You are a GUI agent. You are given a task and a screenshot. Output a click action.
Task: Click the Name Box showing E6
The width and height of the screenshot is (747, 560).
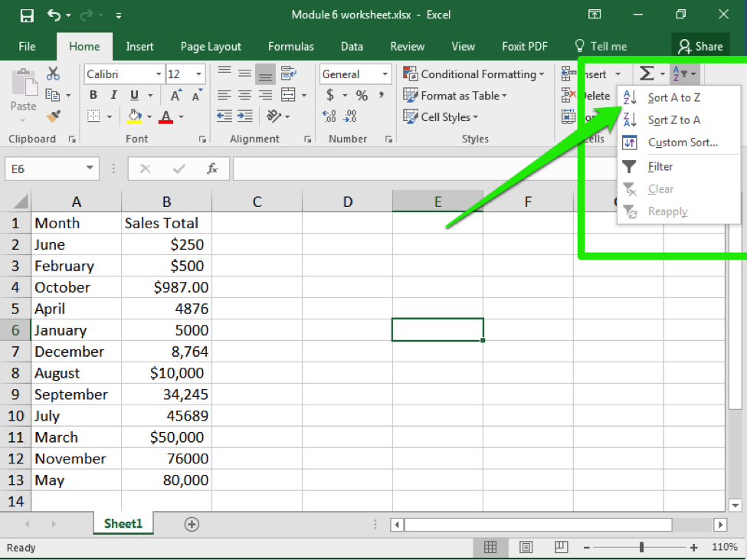(x=44, y=169)
